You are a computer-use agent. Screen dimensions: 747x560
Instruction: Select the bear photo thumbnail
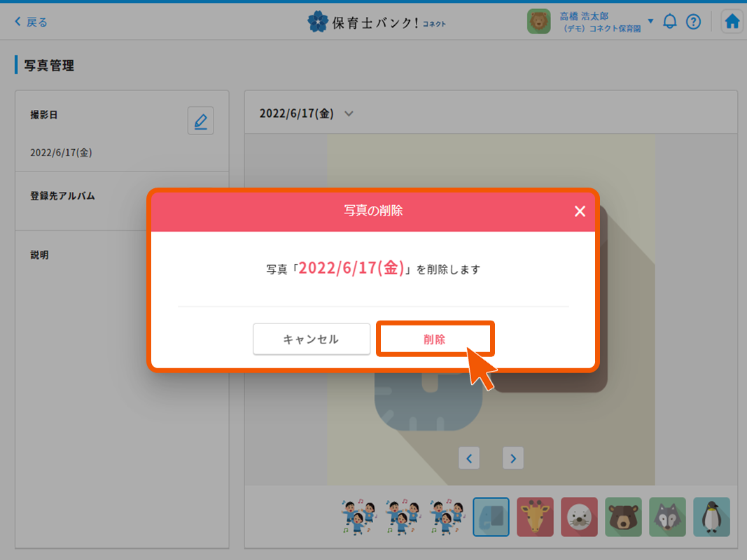pos(623,517)
